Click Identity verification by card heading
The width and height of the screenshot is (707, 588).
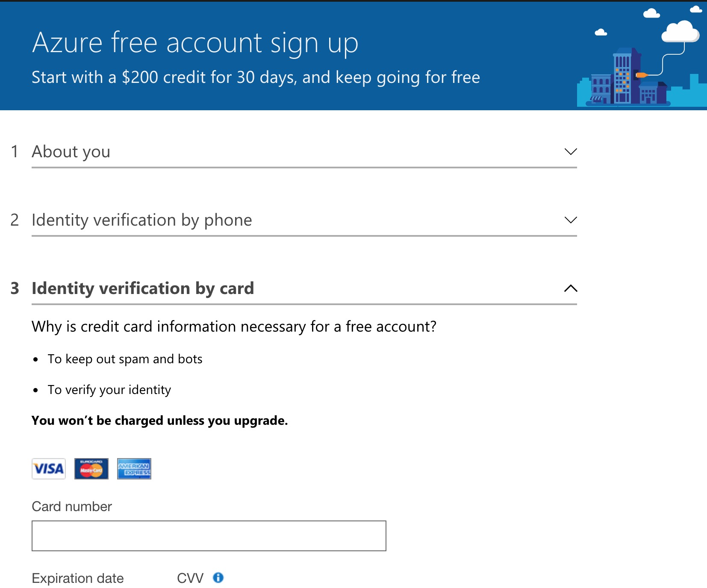click(143, 288)
